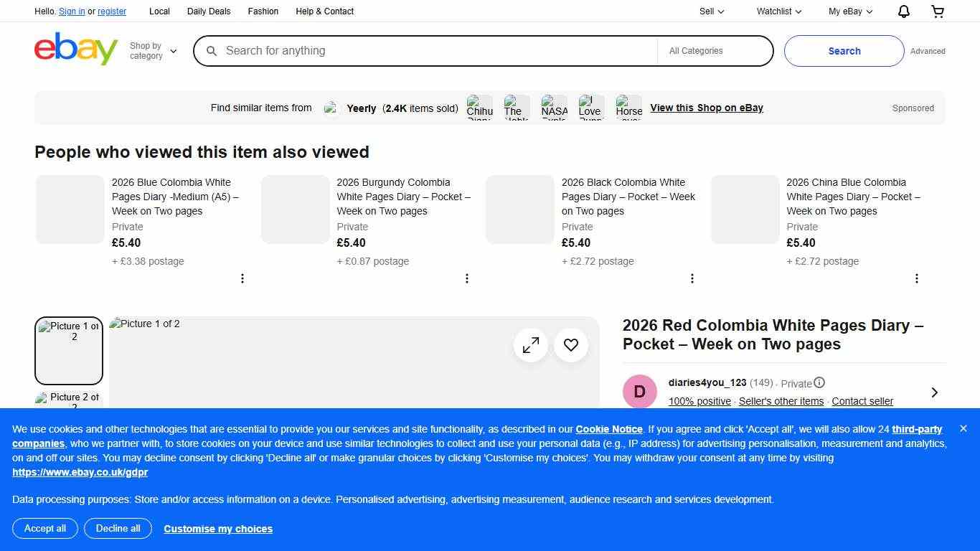Add item to watchlist with heart icon
Screen dimensions: 980x551
click(x=571, y=346)
